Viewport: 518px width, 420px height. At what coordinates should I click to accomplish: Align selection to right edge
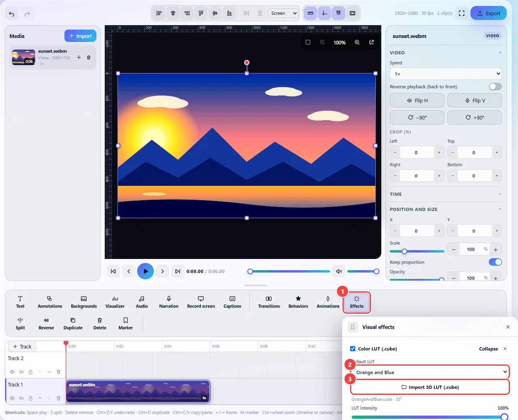pyautogui.click(x=187, y=13)
